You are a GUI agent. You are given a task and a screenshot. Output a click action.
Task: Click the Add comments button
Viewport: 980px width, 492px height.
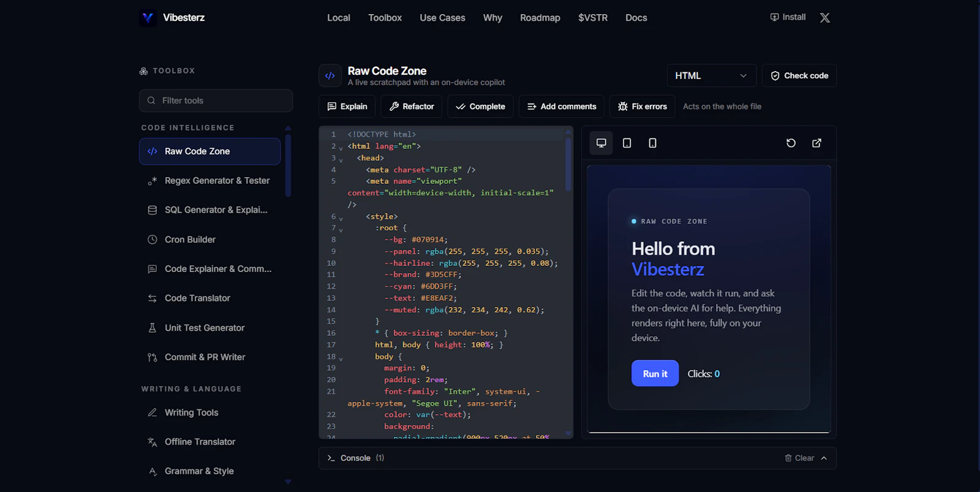click(x=562, y=107)
